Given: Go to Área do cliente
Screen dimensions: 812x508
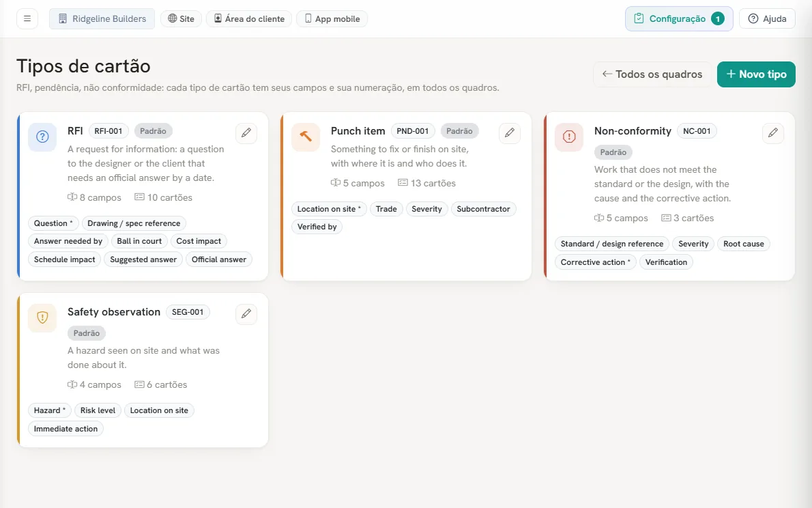Looking at the screenshot, I should click(x=249, y=18).
